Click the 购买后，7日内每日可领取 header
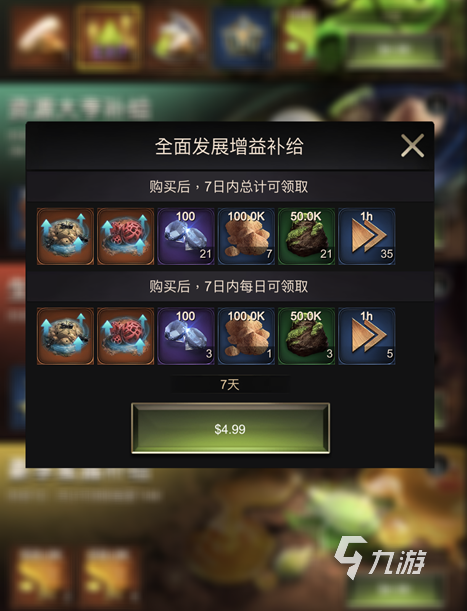This screenshot has width=467, height=611. click(229, 286)
